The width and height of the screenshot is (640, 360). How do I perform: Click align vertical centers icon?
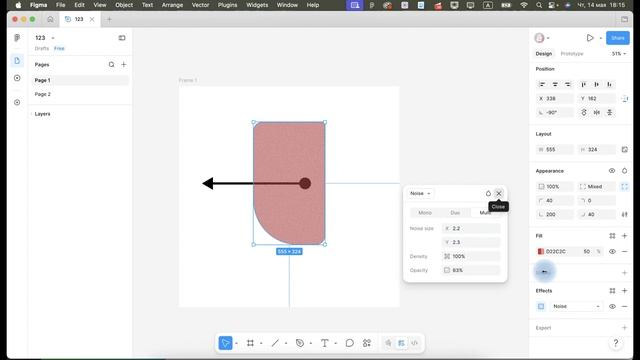pos(597,84)
